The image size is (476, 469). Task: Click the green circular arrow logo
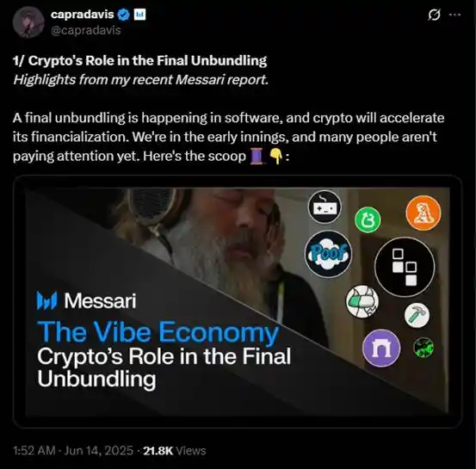[x=368, y=219]
